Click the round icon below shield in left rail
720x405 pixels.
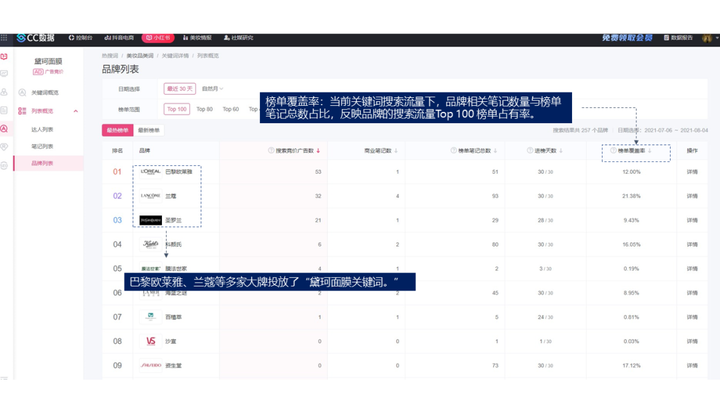click(x=4, y=165)
